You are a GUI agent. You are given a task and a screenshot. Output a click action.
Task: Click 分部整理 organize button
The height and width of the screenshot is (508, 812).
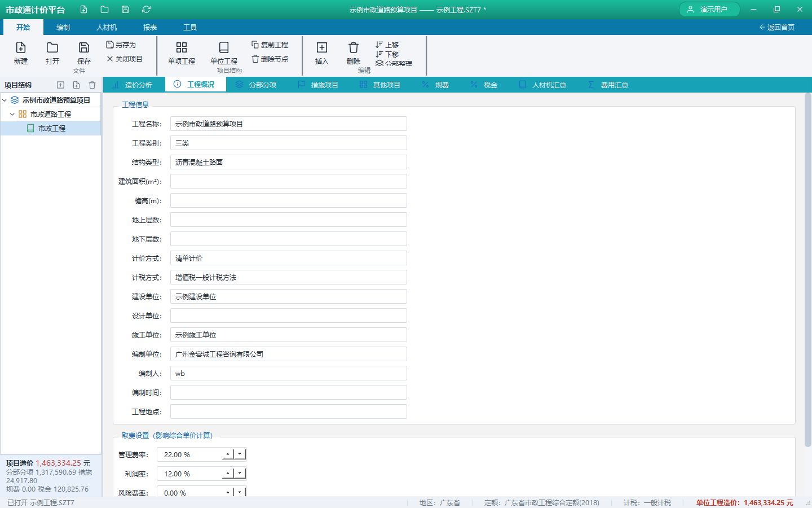click(x=394, y=63)
